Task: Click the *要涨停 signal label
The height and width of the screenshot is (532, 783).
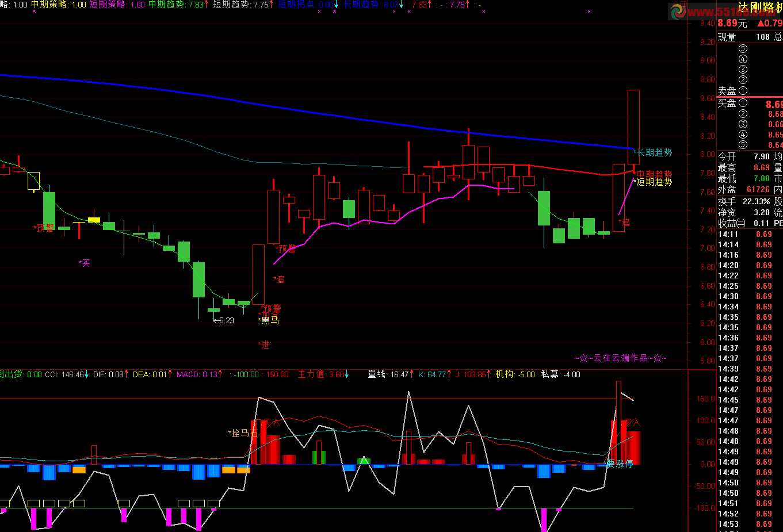Action: (x=618, y=464)
